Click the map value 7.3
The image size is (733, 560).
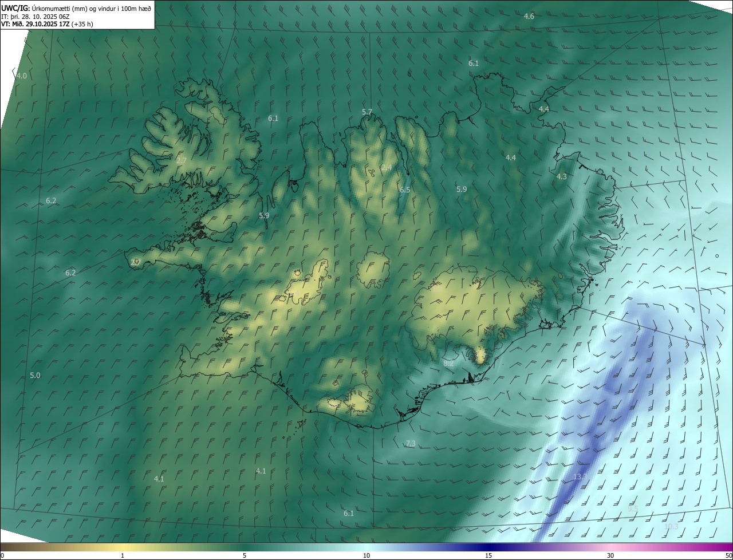coord(411,443)
